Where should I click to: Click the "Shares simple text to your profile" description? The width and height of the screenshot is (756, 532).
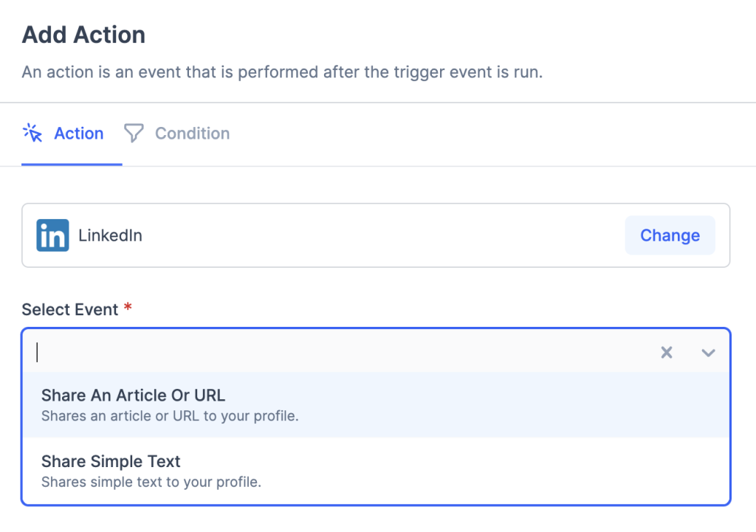pyautogui.click(x=151, y=483)
